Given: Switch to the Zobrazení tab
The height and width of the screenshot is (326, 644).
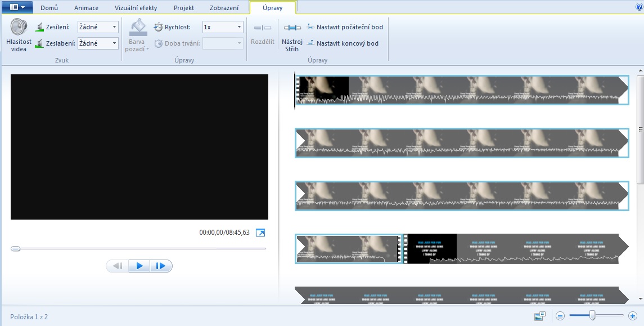Looking at the screenshot, I should (x=224, y=8).
